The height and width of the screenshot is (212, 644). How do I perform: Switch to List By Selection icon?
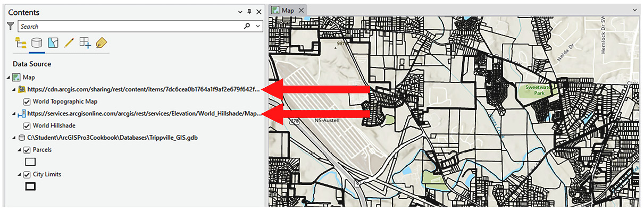[x=53, y=43]
